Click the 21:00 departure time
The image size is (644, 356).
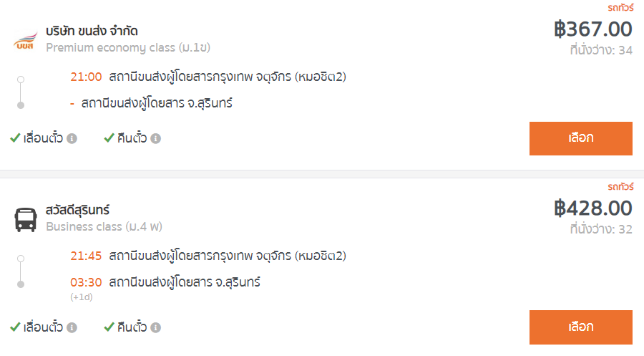[86, 77]
